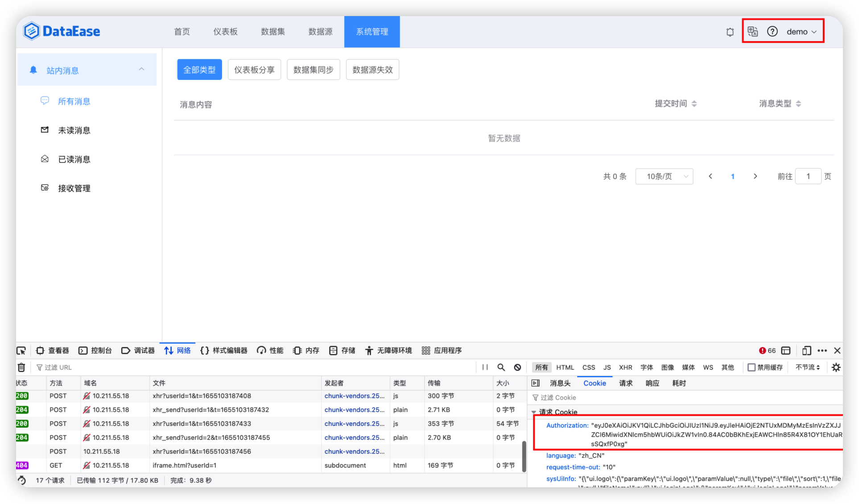The height and width of the screenshot is (504, 859).
Task: Open the 10条/页 page size dropdown
Action: point(664,176)
